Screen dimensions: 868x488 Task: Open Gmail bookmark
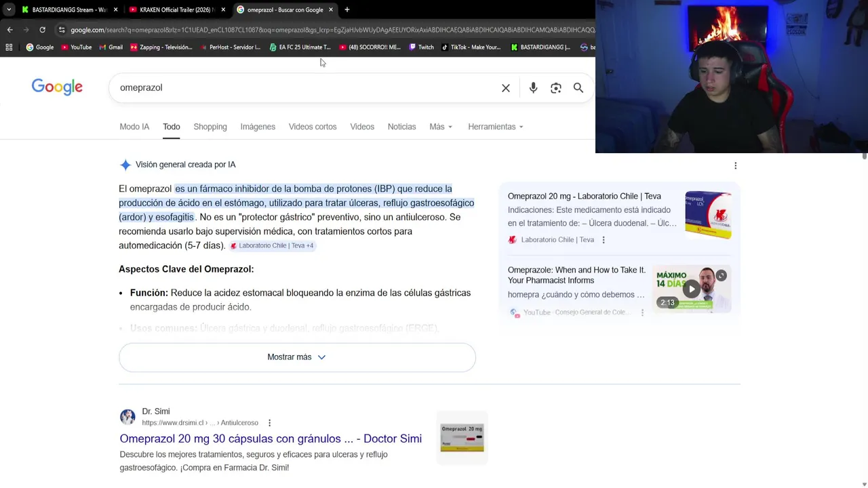[111, 47]
